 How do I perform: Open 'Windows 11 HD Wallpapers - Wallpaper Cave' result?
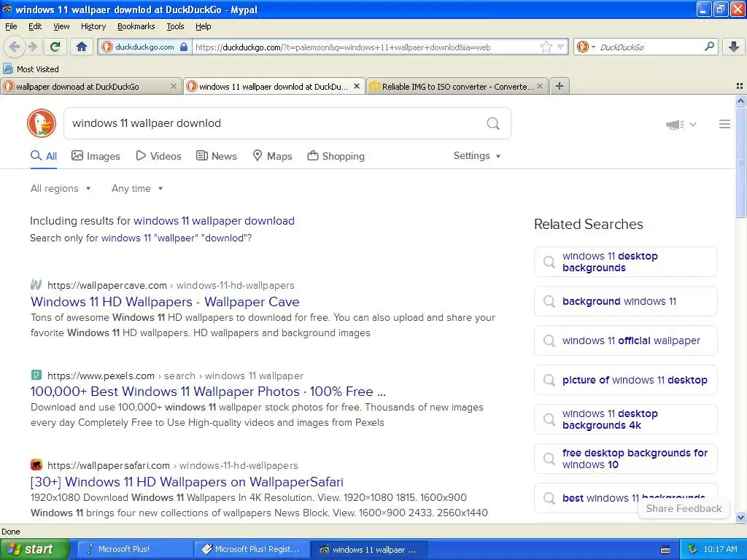click(x=165, y=301)
